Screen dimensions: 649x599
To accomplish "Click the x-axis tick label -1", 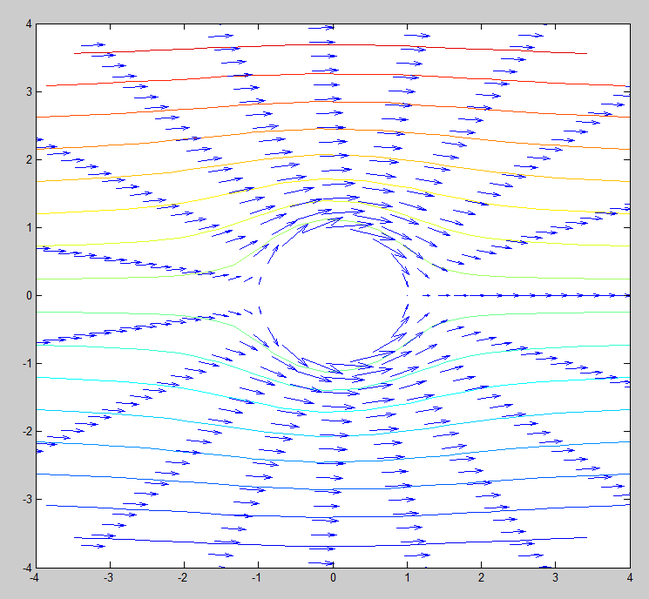I will [x=257, y=578].
